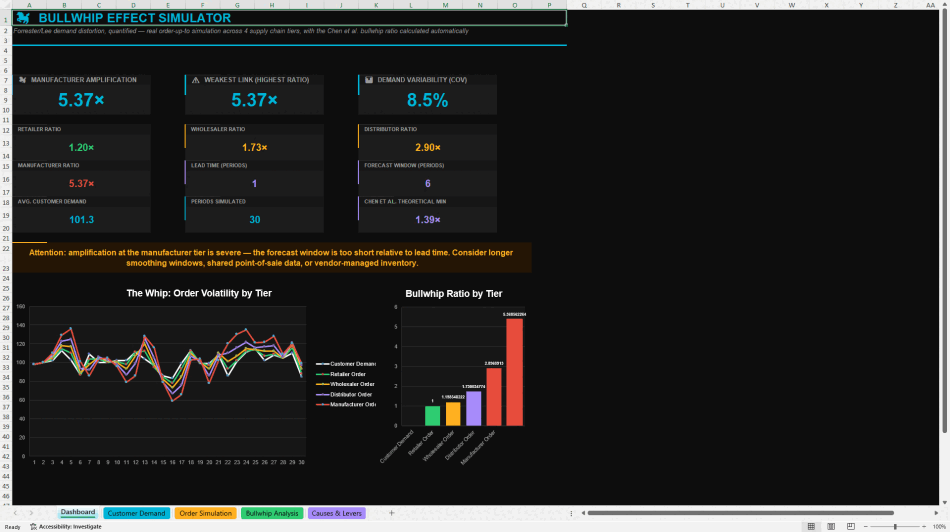The image size is (950, 532).
Task: Open Accessibility Investigate status icon
Action: tap(66, 527)
